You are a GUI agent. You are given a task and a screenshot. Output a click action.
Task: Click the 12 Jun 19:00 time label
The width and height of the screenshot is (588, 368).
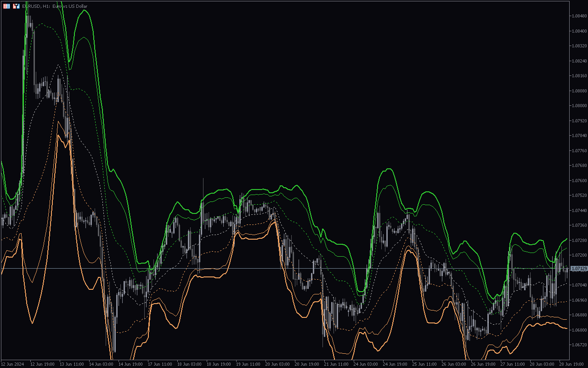pos(42,364)
